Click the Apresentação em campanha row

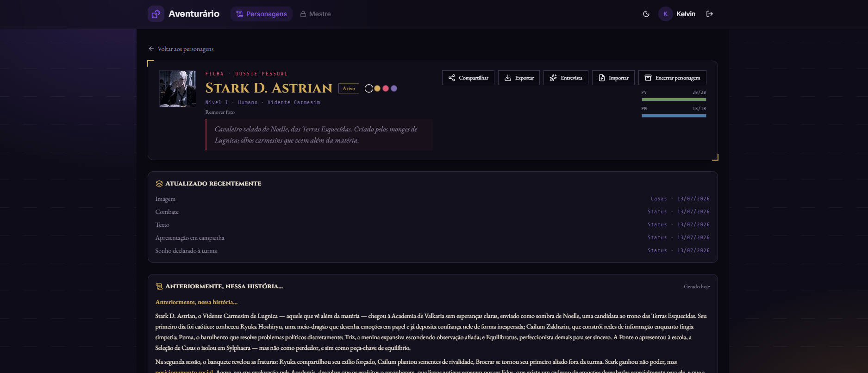pyautogui.click(x=432, y=238)
